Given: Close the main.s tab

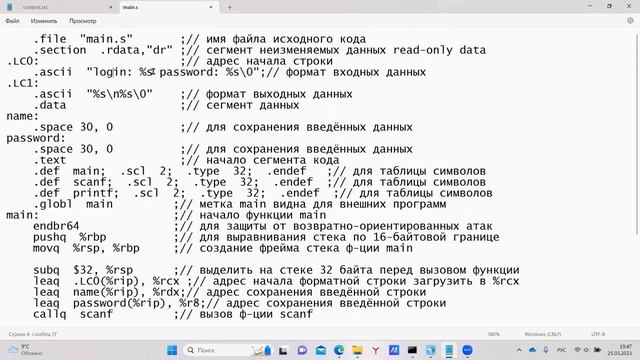Looking at the screenshot, I should coord(211,7).
